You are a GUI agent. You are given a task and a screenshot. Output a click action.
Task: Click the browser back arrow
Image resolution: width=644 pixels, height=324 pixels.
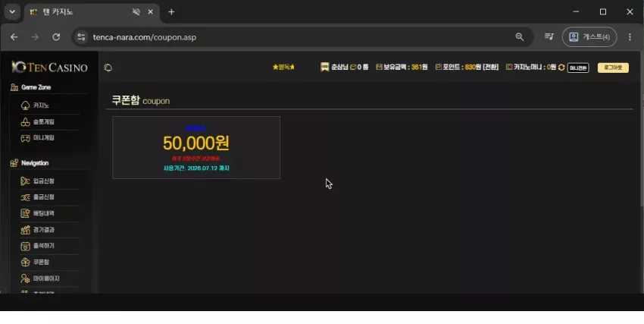tap(14, 37)
